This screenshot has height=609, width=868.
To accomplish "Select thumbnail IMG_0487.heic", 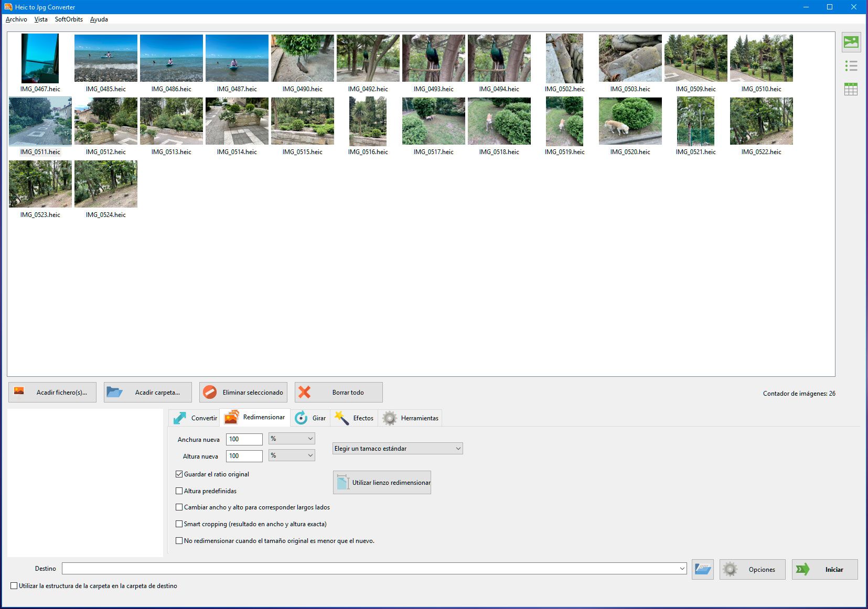I will point(237,58).
